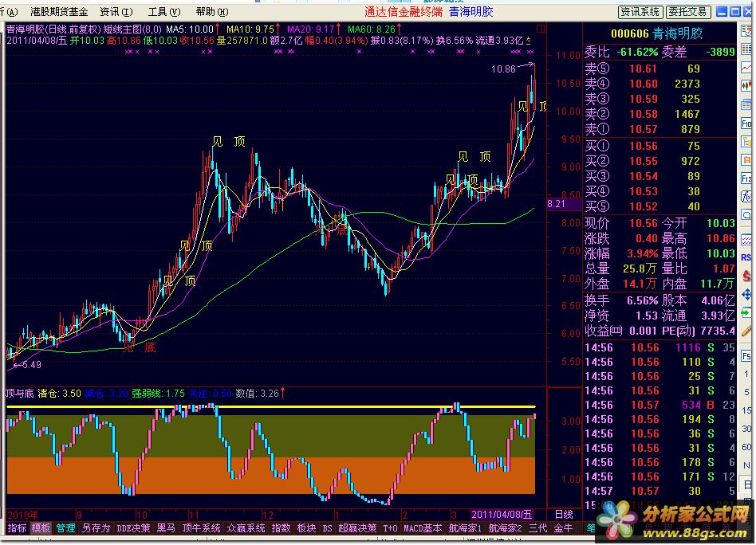Click the red S dollar sidebar icon

coord(746,276)
